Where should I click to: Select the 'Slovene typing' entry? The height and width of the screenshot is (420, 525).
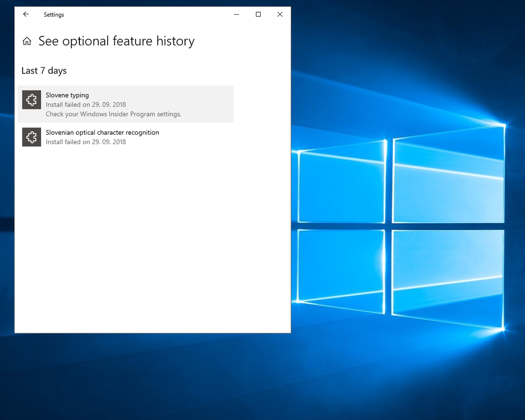126,104
